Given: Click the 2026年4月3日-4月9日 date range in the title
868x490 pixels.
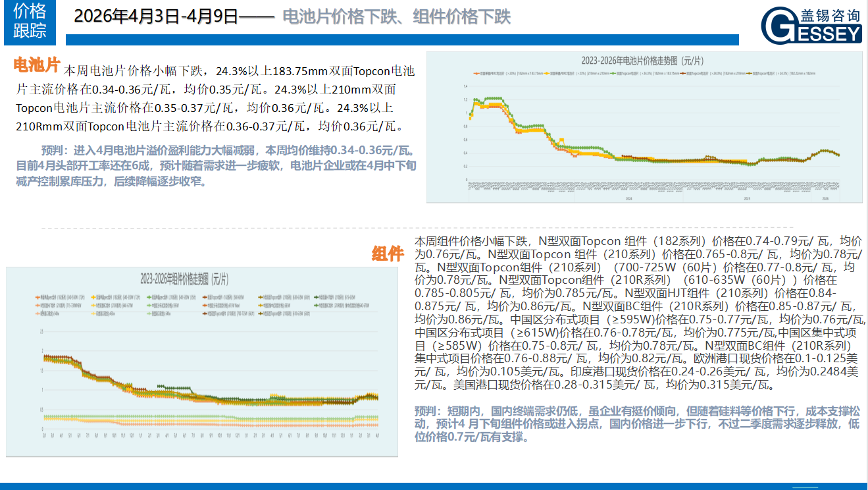Looking at the screenshot, I should click(x=156, y=16).
